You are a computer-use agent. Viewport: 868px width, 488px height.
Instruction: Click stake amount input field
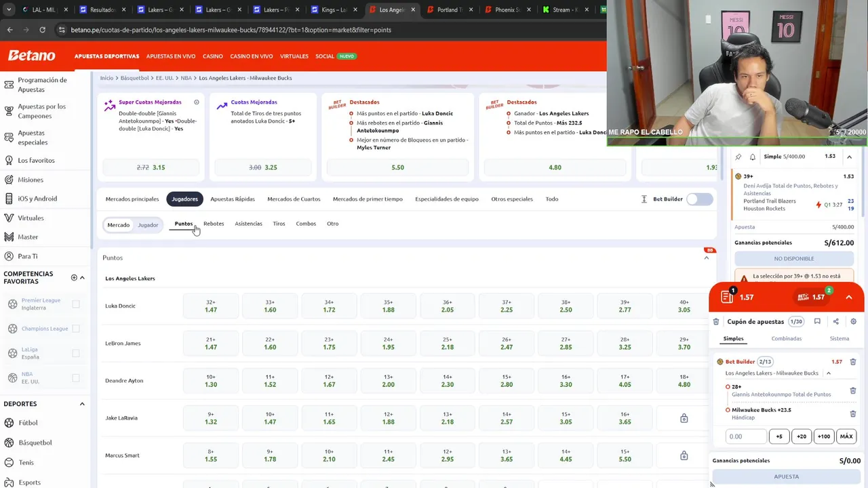[746, 436]
